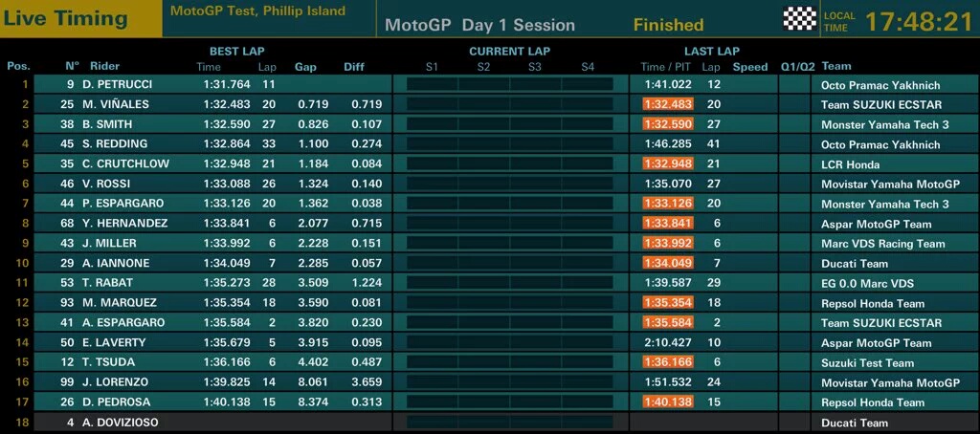Sort by the Rider column header
The height and width of the screenshot is (434, 980).
coord(104,67)
